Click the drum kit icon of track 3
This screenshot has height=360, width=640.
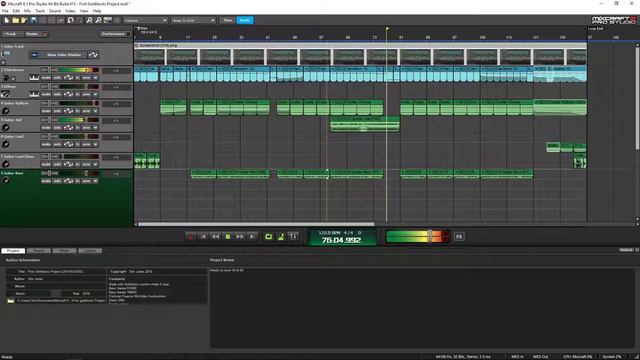(x=5, y=94)
